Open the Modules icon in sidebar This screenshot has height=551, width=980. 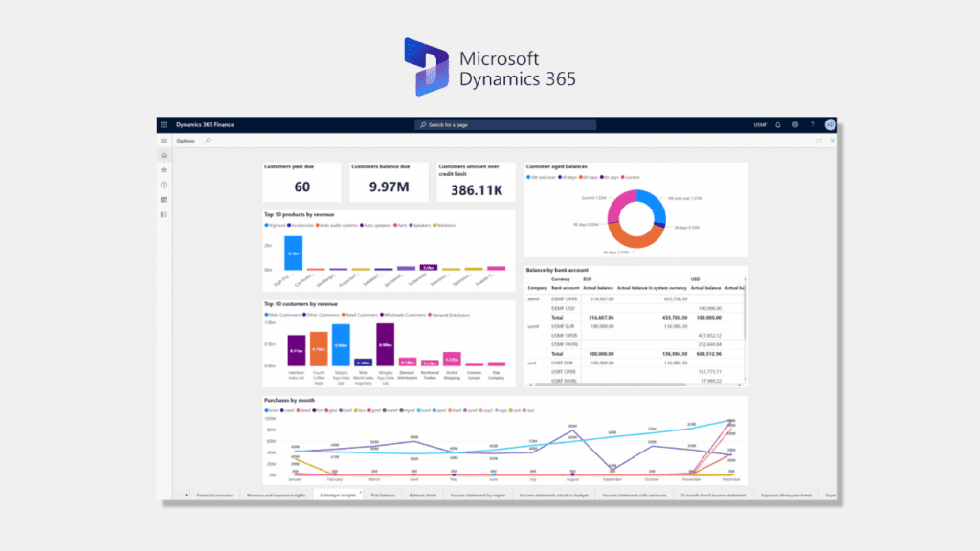164,213
